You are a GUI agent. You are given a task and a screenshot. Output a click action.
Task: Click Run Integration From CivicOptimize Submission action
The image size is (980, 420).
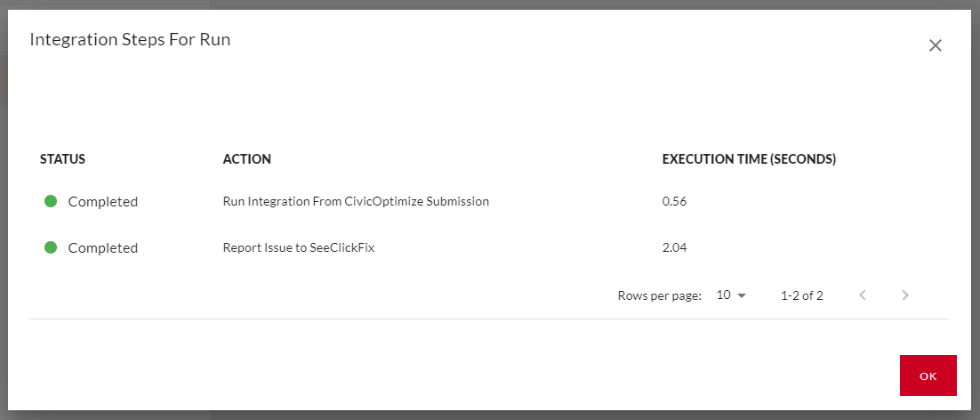[356, 202]
